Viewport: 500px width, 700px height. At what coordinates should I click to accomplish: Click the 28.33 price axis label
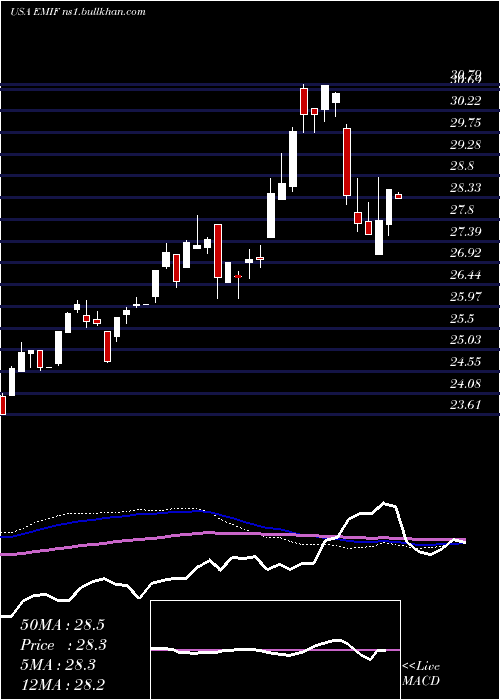click(466, 188)
